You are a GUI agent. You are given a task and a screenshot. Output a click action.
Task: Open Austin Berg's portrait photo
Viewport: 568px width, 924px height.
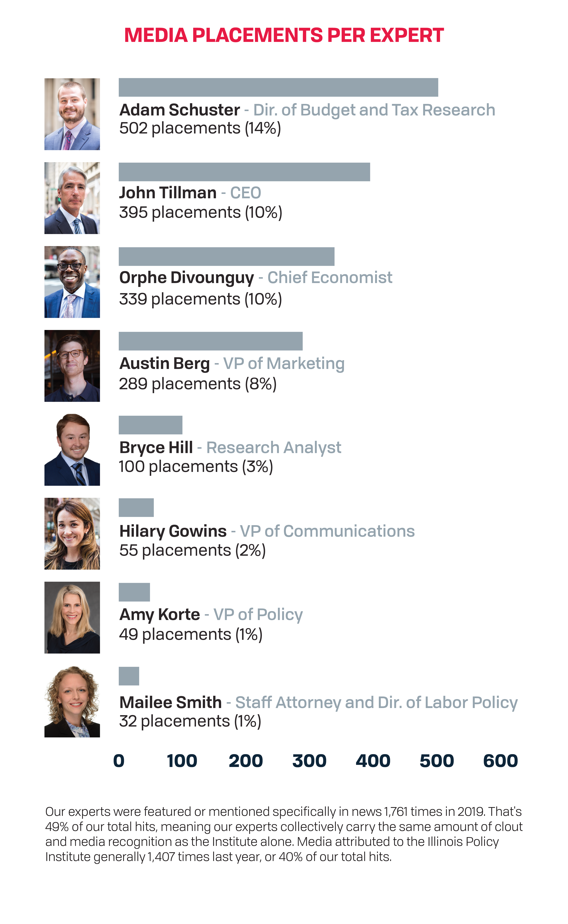72,366
